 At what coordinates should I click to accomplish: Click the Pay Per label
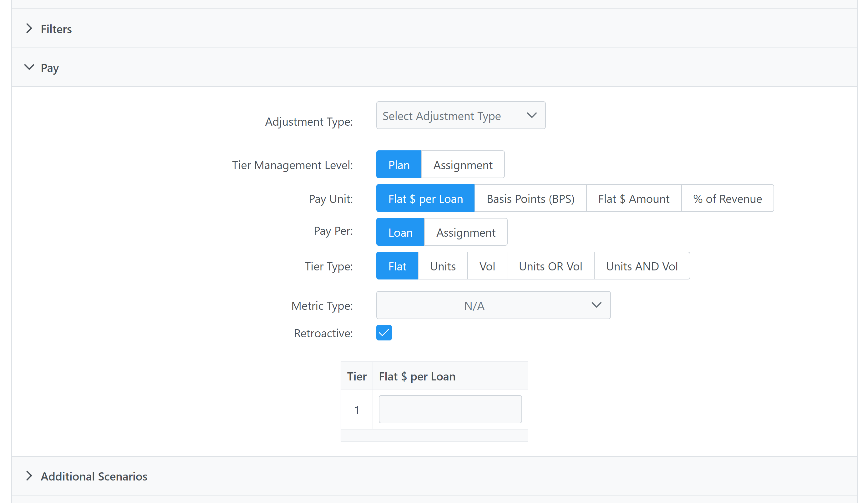[x=333, y=231]
